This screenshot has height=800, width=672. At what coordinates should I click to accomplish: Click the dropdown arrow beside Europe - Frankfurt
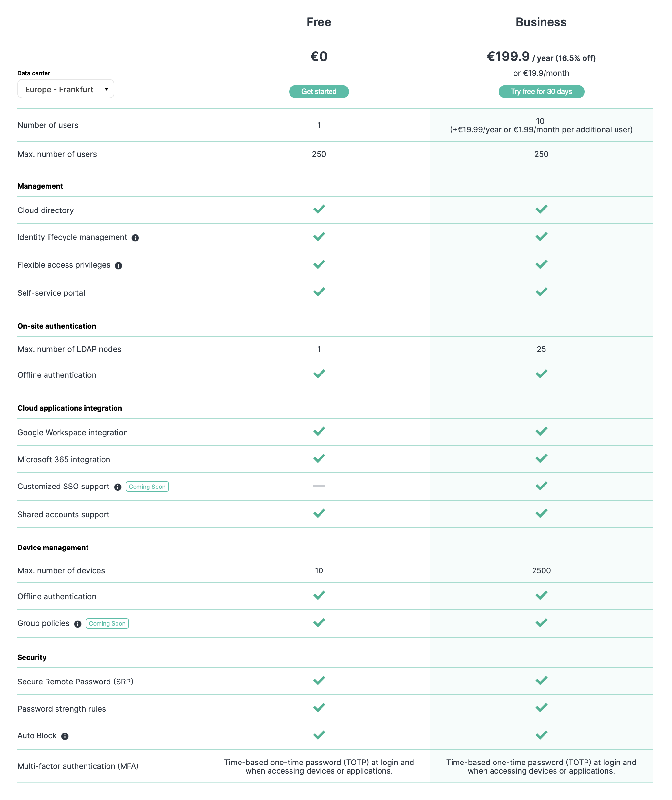click(106, 89)
